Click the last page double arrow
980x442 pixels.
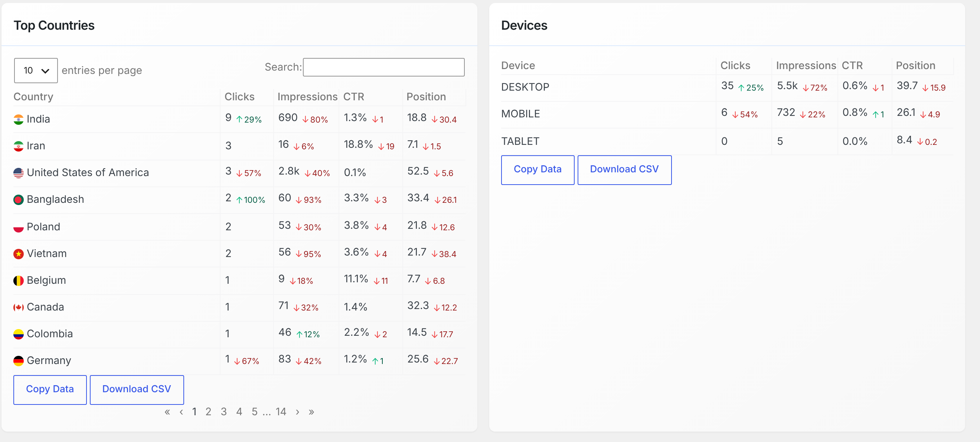311,412
